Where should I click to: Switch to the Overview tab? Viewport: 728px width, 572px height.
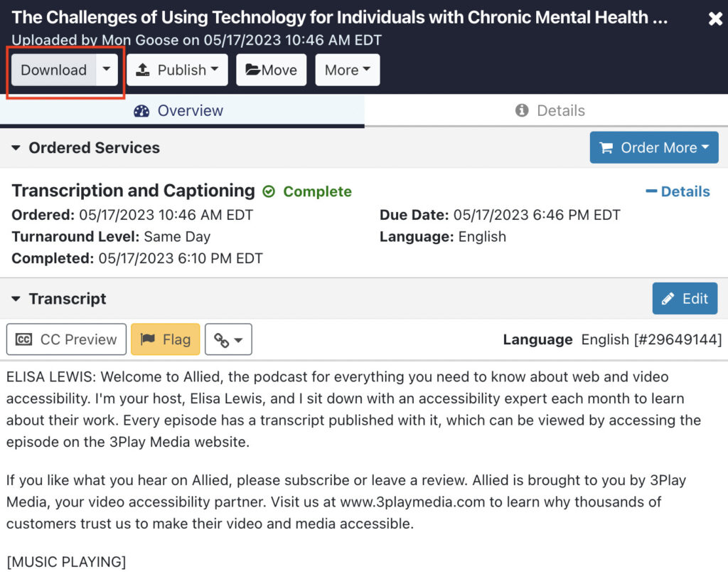click(182, 110)
